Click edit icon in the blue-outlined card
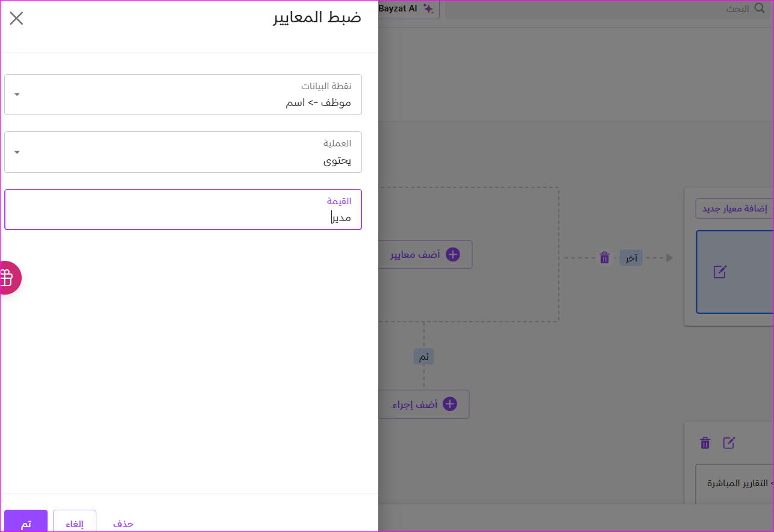The image size is (774, 532). pyautogui.click(x=720, y=272)
